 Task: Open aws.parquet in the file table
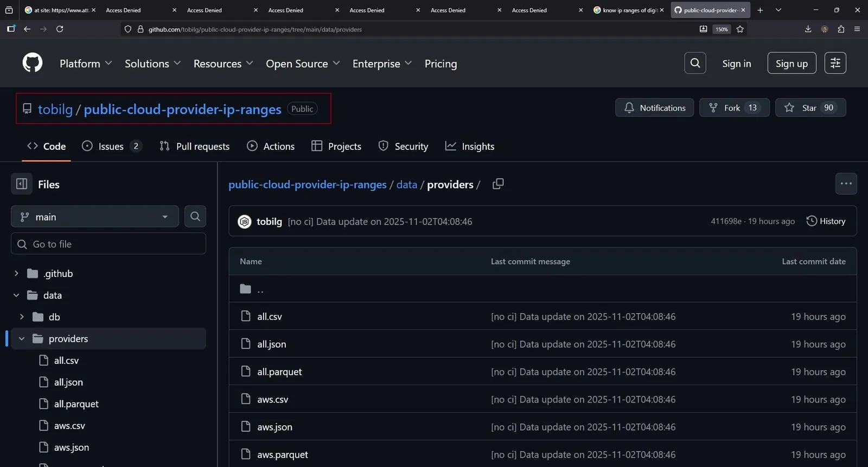(x=283, y=455)
